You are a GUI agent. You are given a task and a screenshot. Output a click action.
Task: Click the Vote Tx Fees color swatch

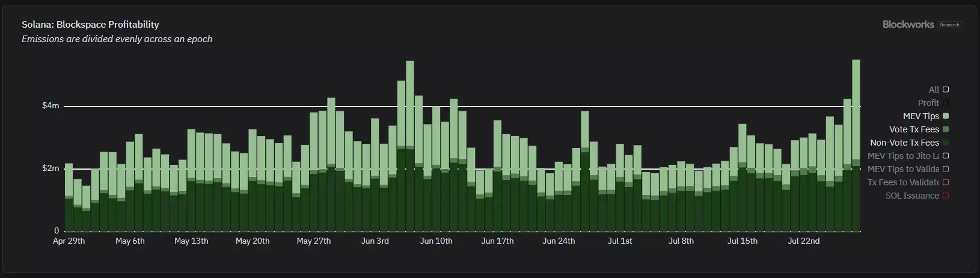point(946,129)
